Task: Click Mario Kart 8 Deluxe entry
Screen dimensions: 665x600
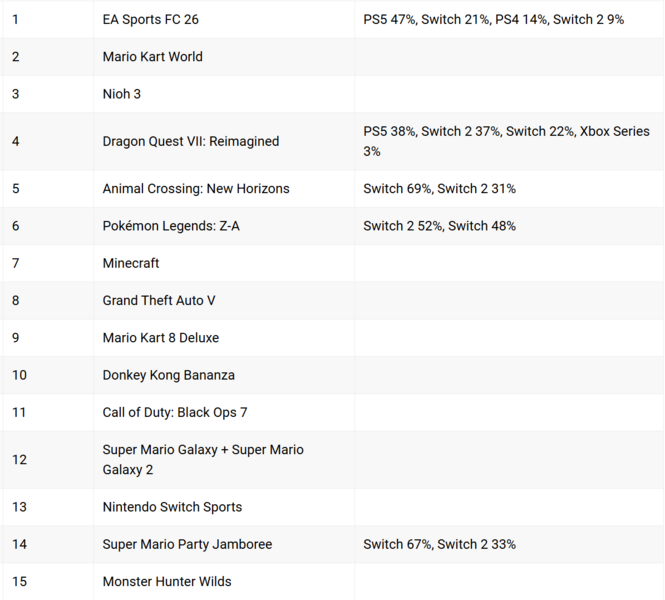Action: pyautogui.click(x=160, y=338)
